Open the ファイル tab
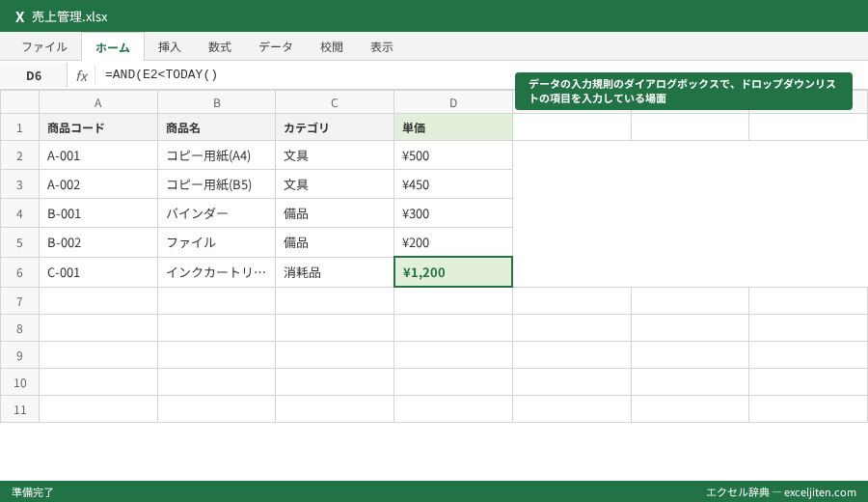 tap(44, 47)
